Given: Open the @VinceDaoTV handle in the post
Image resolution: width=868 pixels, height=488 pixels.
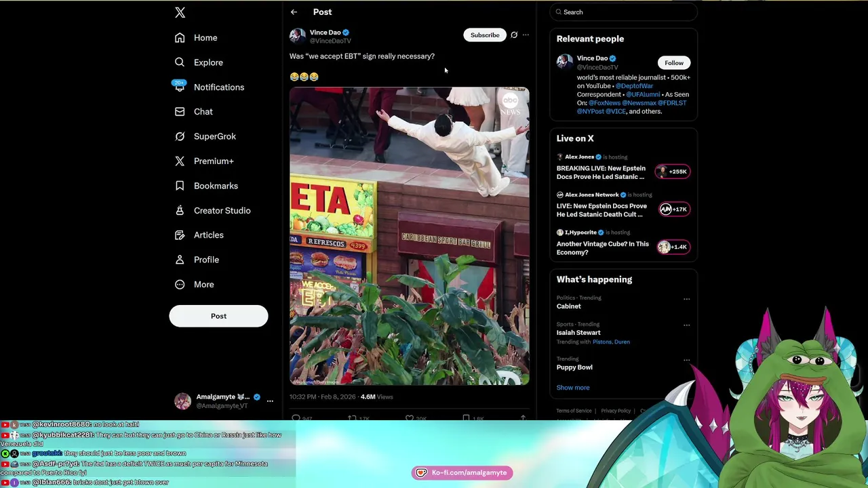Looking at the screenshot, I should click(x=330, y=41).
